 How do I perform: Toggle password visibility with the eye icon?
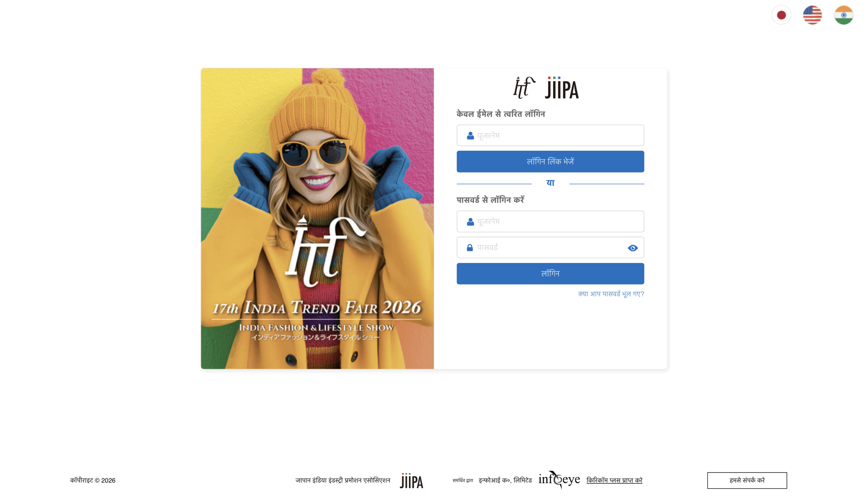click(633, 248)
